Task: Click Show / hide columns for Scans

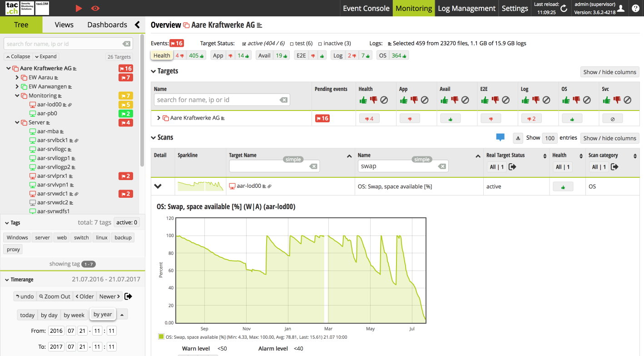Action: tap(610, 138)
